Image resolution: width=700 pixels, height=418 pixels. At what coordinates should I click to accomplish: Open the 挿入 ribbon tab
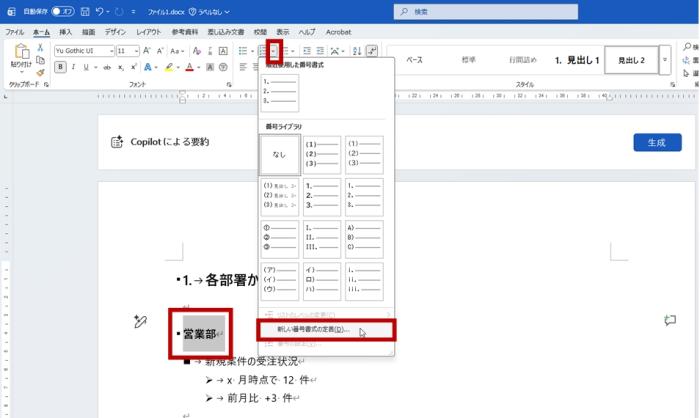[66, 32]
